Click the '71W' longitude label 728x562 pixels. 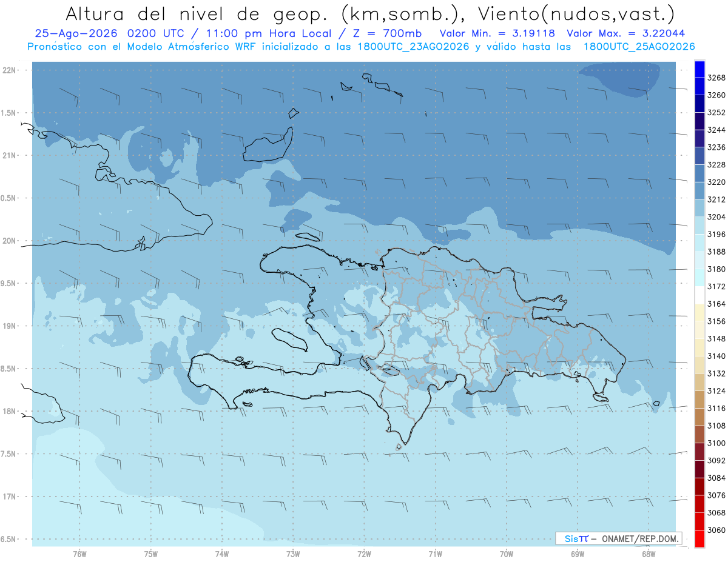(435, 554)
